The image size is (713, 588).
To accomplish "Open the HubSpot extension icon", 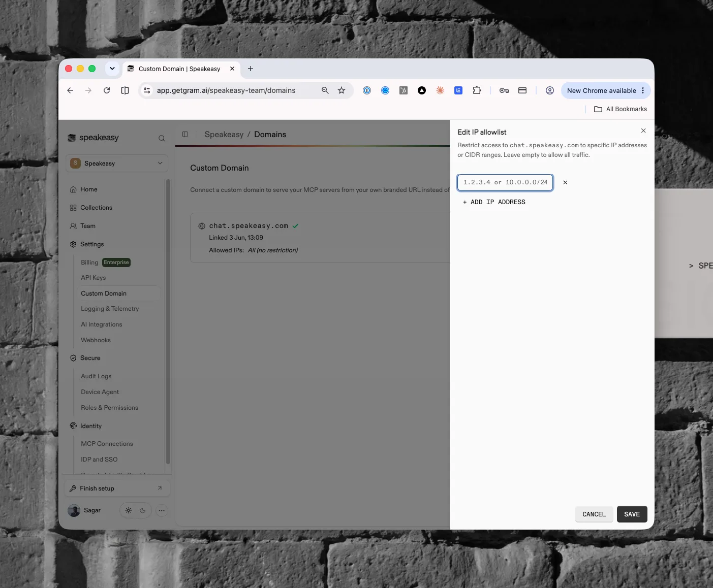I will coord(404,90).
